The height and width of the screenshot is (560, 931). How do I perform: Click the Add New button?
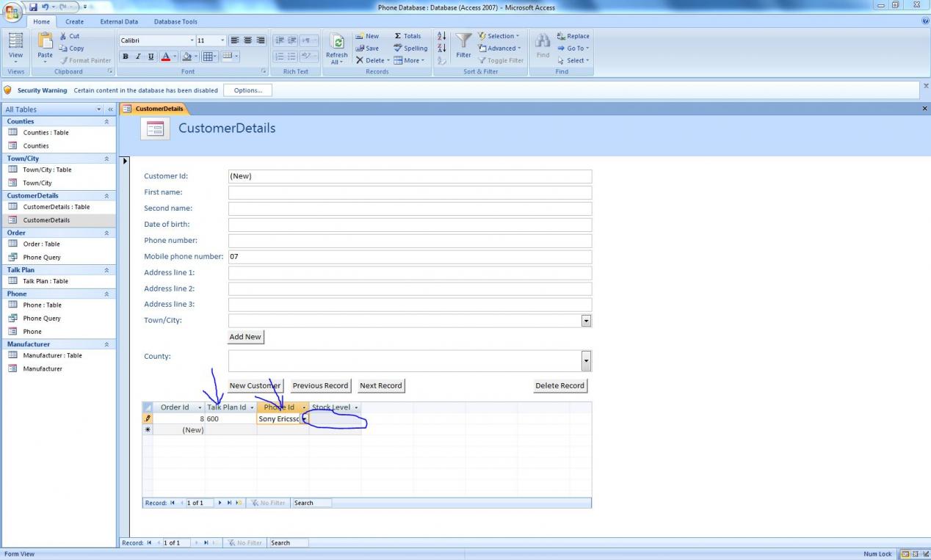click(245, 337)
